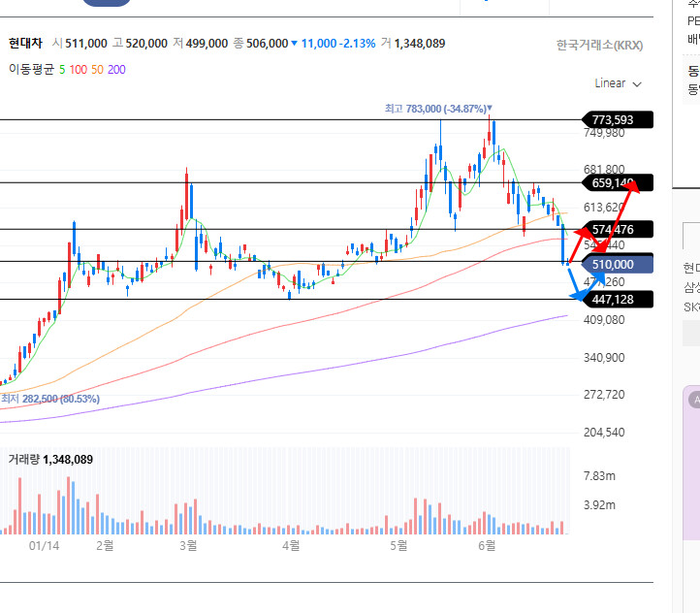This screenshot has width=700, height=613.
Task: Click the 3.92m volume axis value
Action: coord(599,505)
